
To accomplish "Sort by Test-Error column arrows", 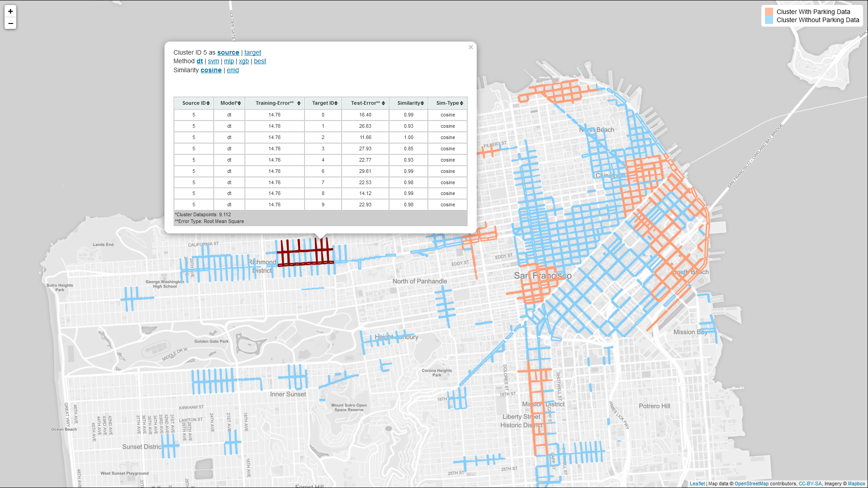I will [x=383, y=103].
